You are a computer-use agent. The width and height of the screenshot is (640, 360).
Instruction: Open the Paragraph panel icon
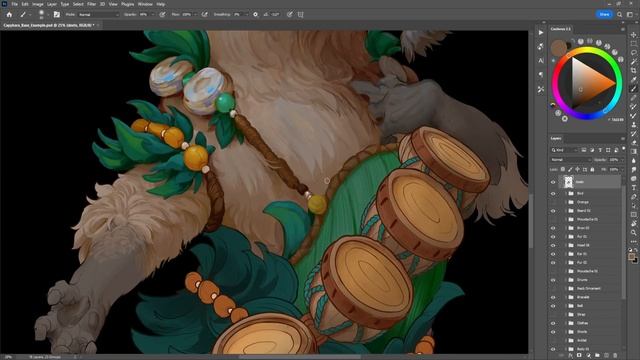[x=541, y=75]
